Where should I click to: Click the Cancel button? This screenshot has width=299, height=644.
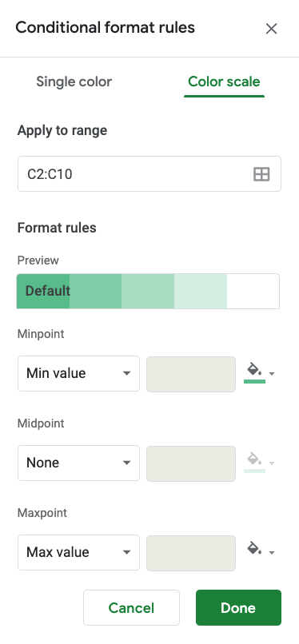coord(131,608)
